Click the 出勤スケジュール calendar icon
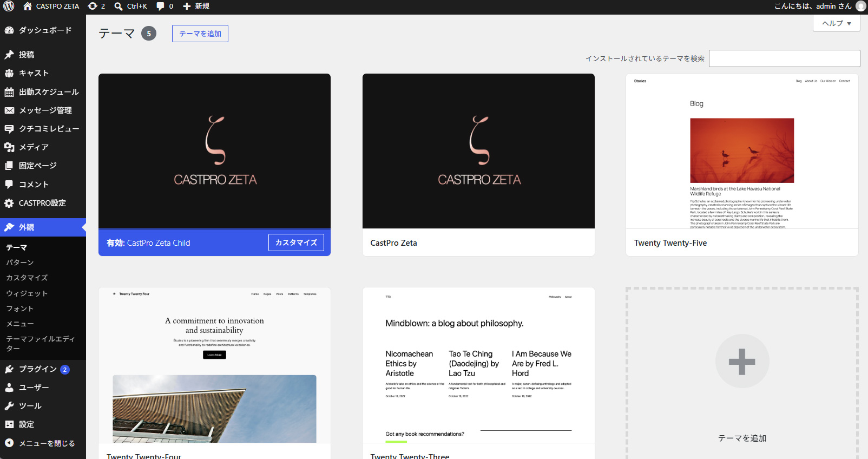868x459 pixels. click(x=9, y=92)
